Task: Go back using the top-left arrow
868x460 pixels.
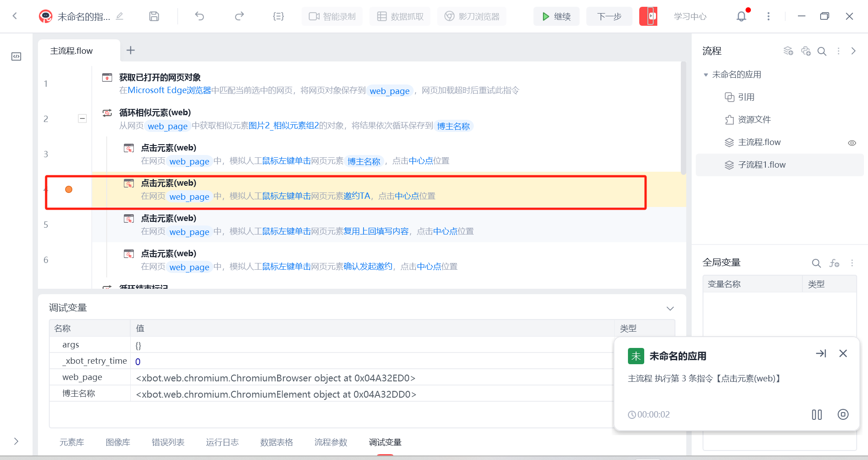Action: (x=15, y=16)
